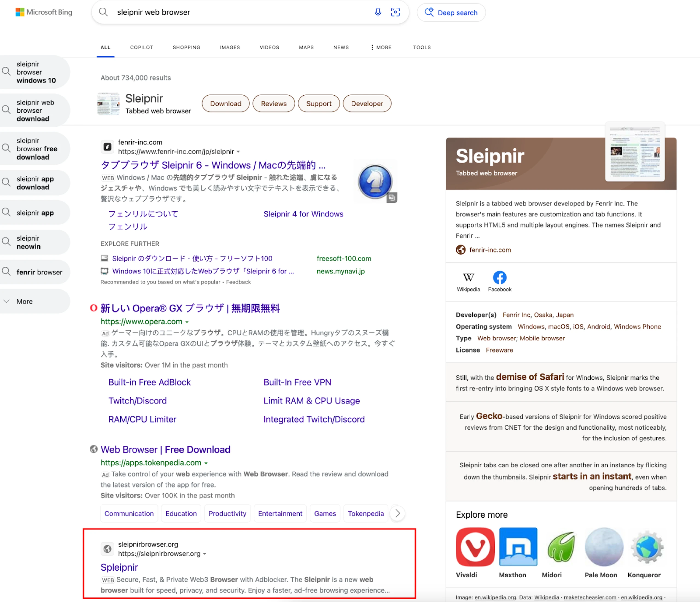Screen dimensions: 700x602
Task: Select the ALL tab
Action: pyautogui.click(x=105, y=47)
